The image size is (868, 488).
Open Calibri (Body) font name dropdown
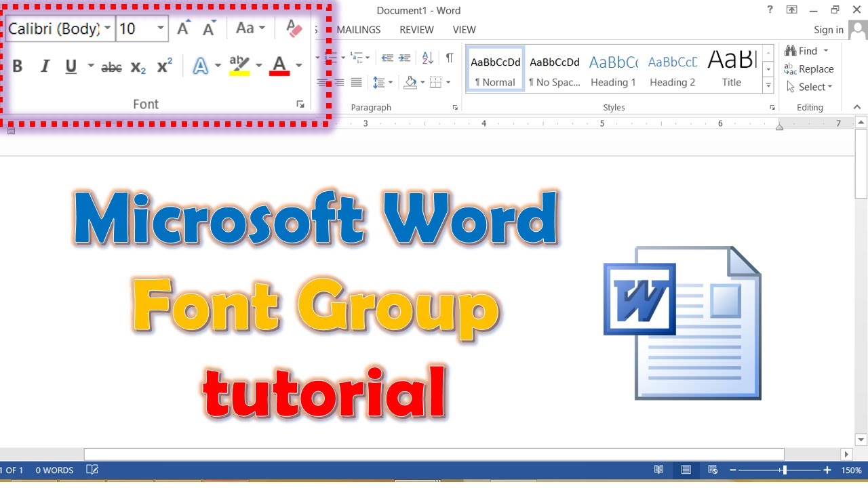[x=107, y=28]
